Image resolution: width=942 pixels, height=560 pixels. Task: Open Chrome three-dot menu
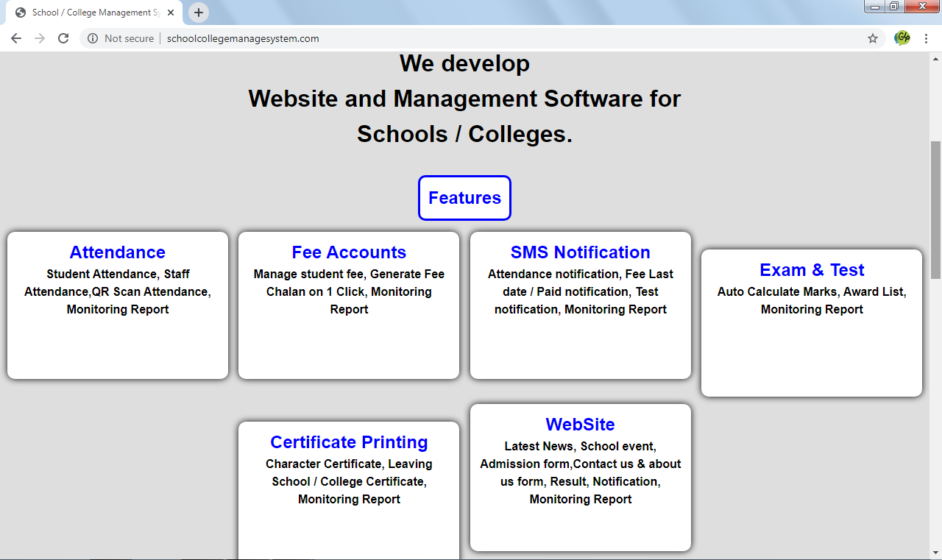[926, 38]
